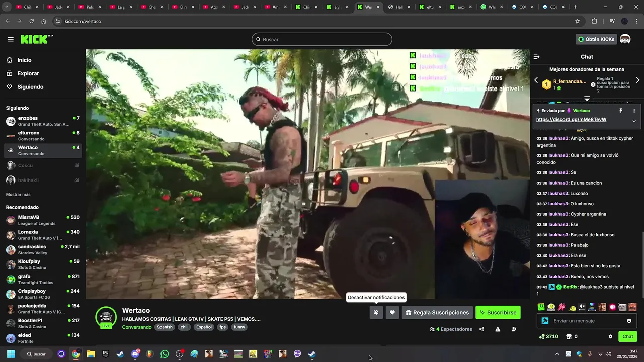Click the chill tag
The image size is (644, 362).
pos(185,327)
